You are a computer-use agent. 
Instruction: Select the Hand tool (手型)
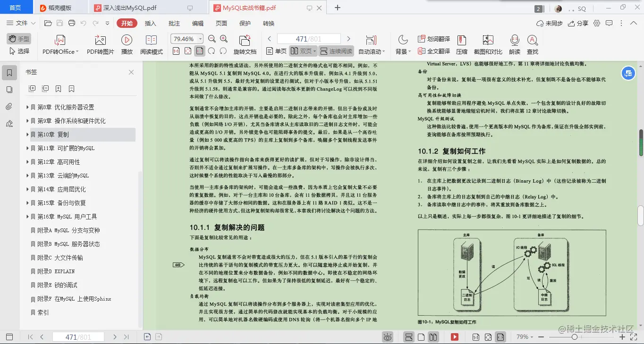click(x=19, y=39)
